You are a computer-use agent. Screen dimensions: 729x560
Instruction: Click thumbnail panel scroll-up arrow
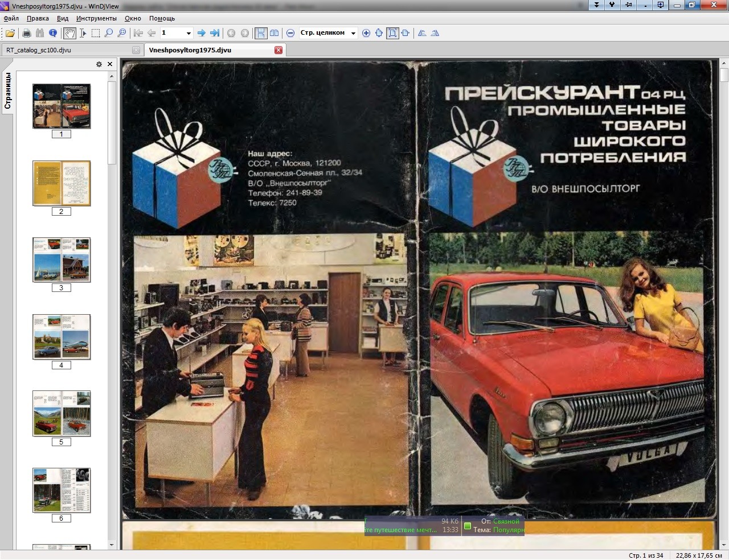(x=112, y=76)
